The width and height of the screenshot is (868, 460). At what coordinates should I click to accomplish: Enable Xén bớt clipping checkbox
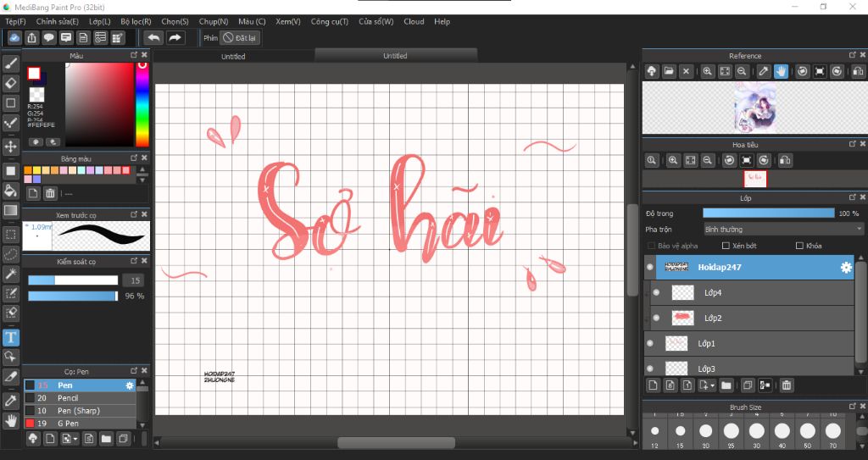[726, 246]
